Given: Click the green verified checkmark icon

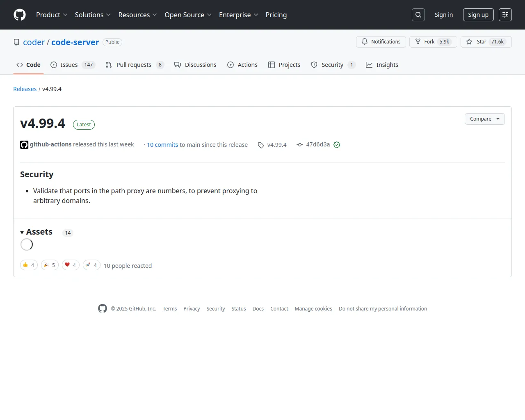Looking at the screenshot, I should (x=337, y=145).
